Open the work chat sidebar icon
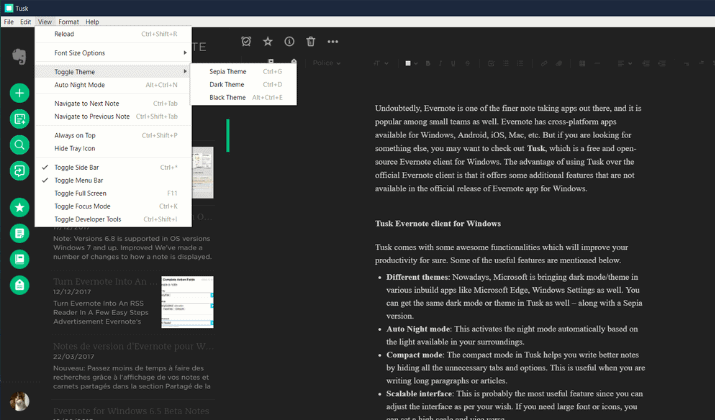715x420 pixels. [x=19, y=171]
